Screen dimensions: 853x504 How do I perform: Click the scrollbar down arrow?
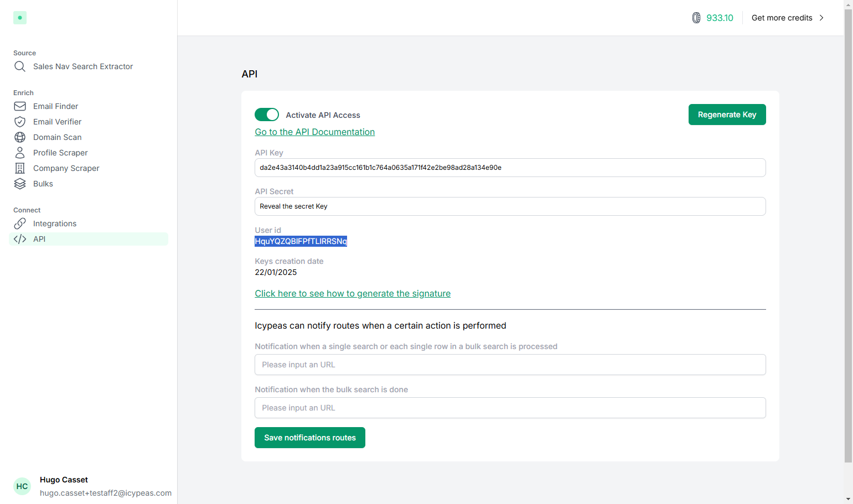point(848,499)
